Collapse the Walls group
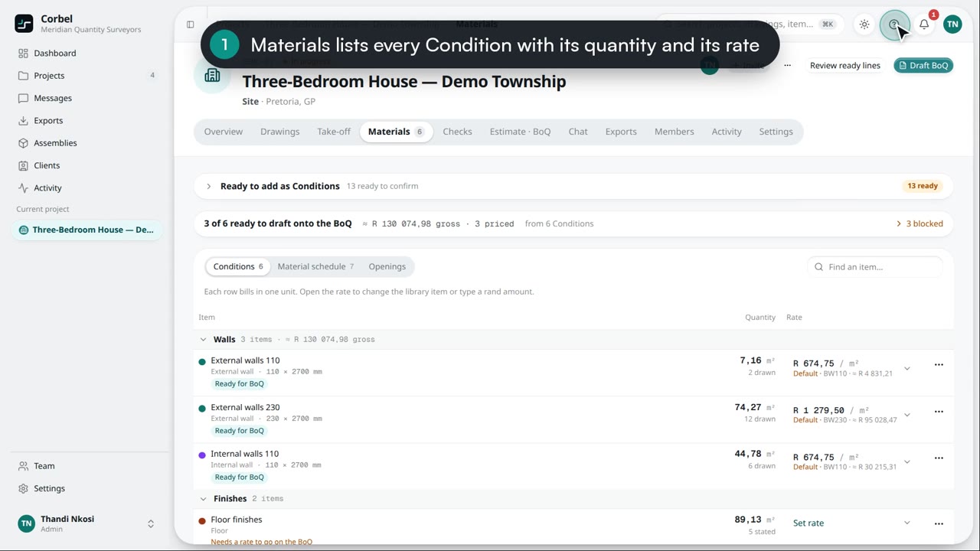 (203, 340)
